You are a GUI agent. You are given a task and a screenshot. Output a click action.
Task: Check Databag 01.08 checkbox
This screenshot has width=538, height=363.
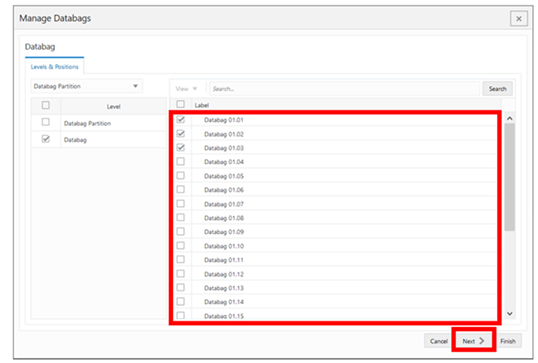click(x=180, y=218)
